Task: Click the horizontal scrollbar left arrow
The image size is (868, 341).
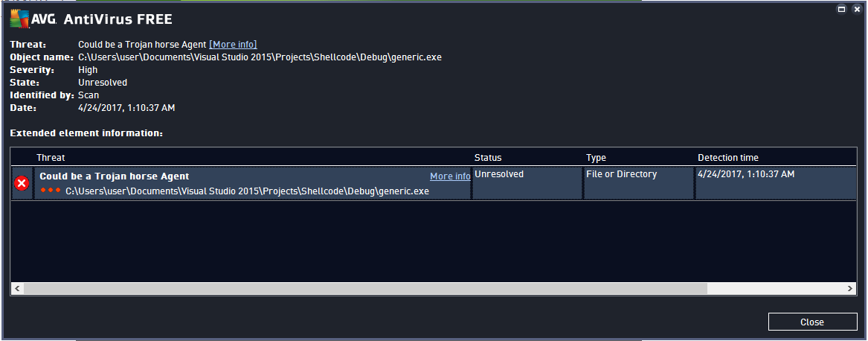Action: pos(17,289)
